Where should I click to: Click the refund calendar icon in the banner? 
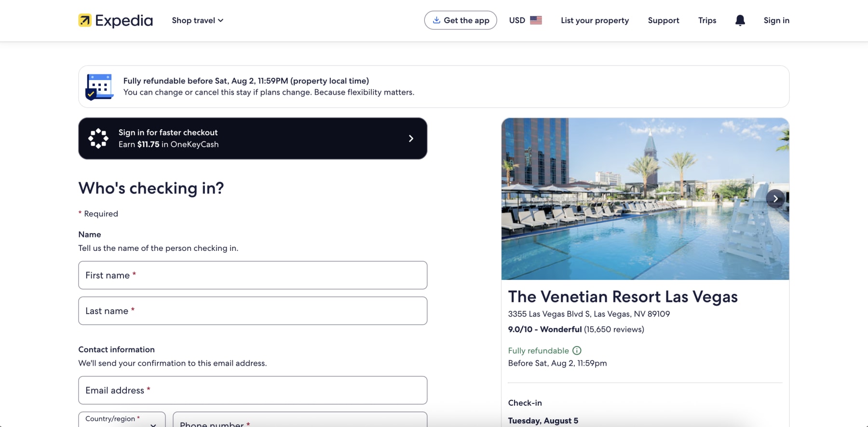tap(99, 87)
